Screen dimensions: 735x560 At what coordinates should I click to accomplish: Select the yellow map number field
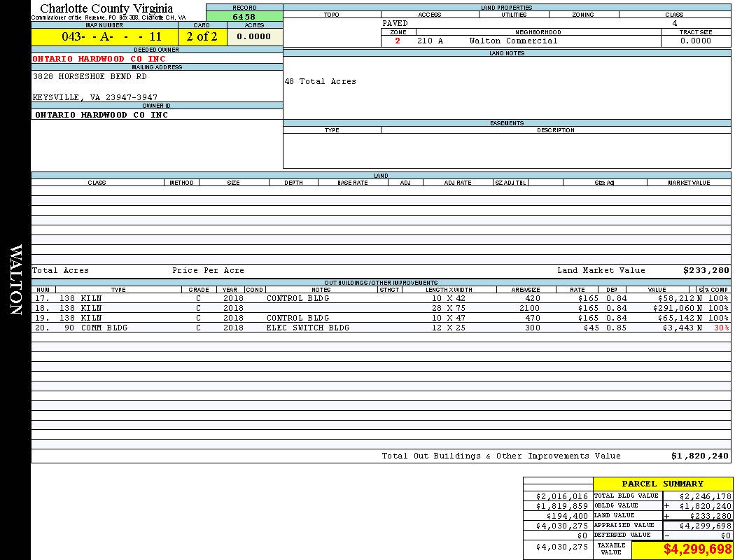point(104,37)
